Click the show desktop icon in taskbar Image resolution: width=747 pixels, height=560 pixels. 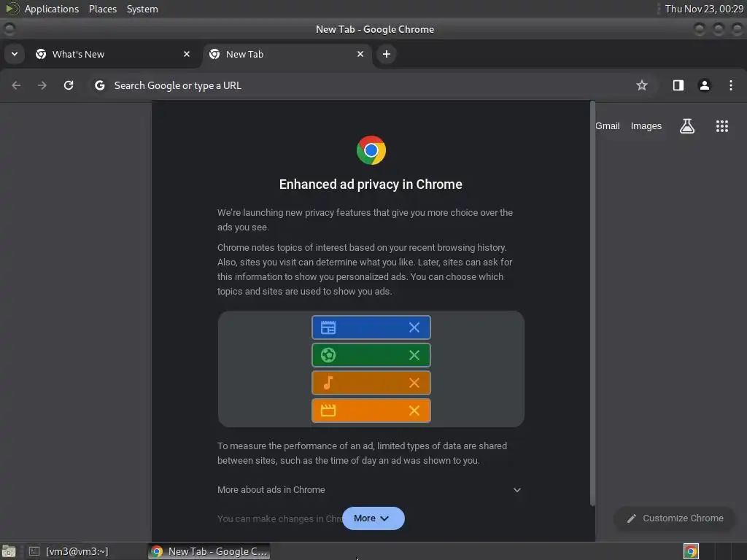tap(9, 551)
